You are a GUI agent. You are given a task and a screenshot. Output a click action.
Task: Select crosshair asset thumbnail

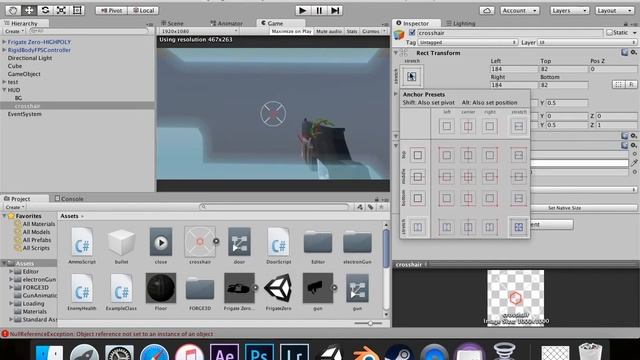click(200, 242)
